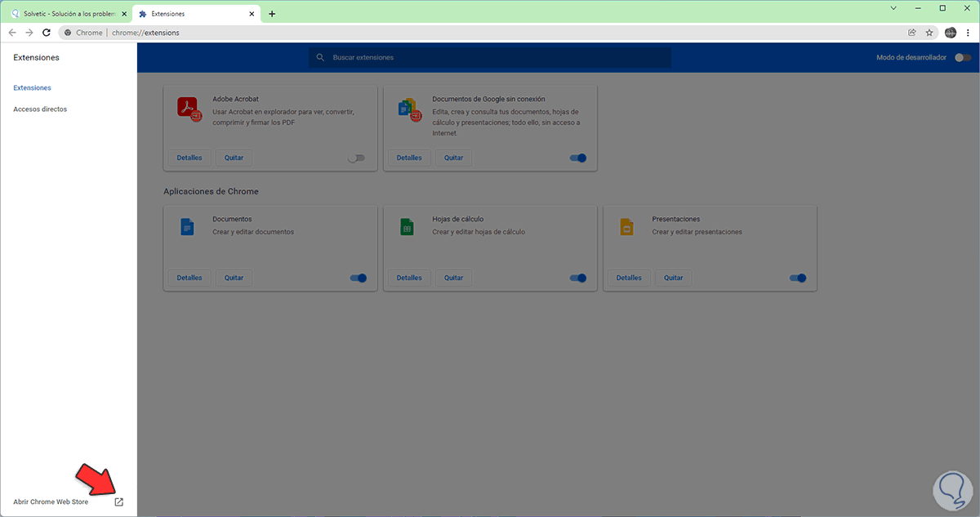
Task: Disable the Hojas de cálculo app toggle
Action: pyautogui.click(x=578, y=278)
